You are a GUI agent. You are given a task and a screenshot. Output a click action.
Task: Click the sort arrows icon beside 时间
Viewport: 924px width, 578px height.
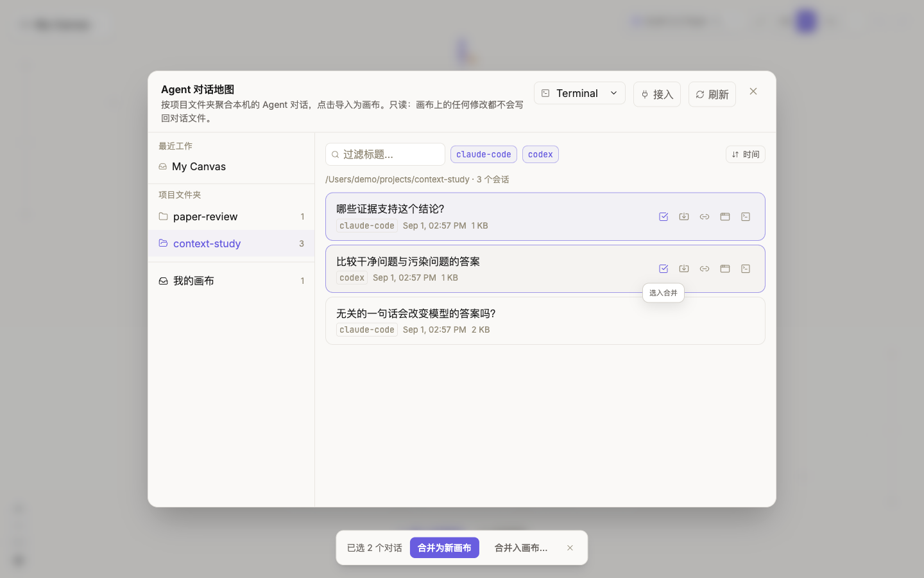[735, 154]
